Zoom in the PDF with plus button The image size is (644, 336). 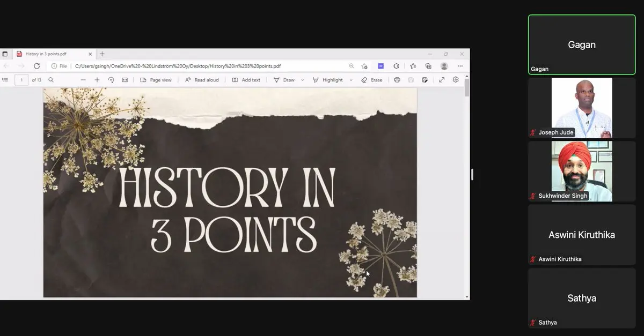tap(97, 80)
